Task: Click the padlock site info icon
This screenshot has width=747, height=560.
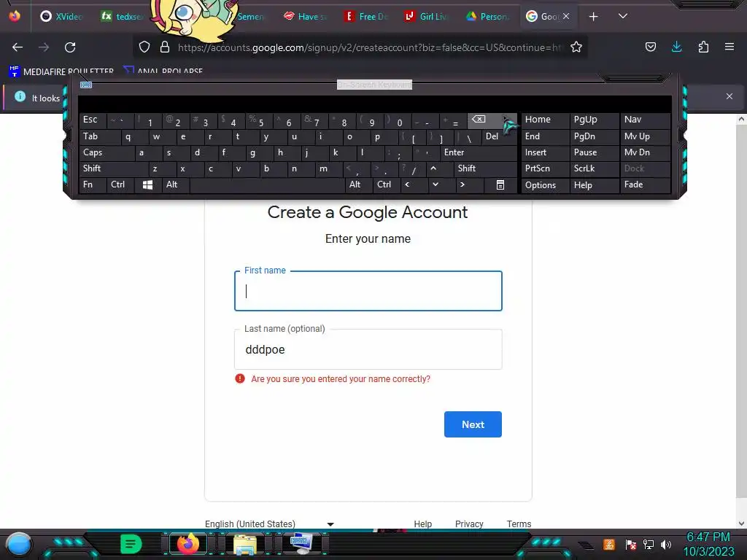Action: point(165,47)
